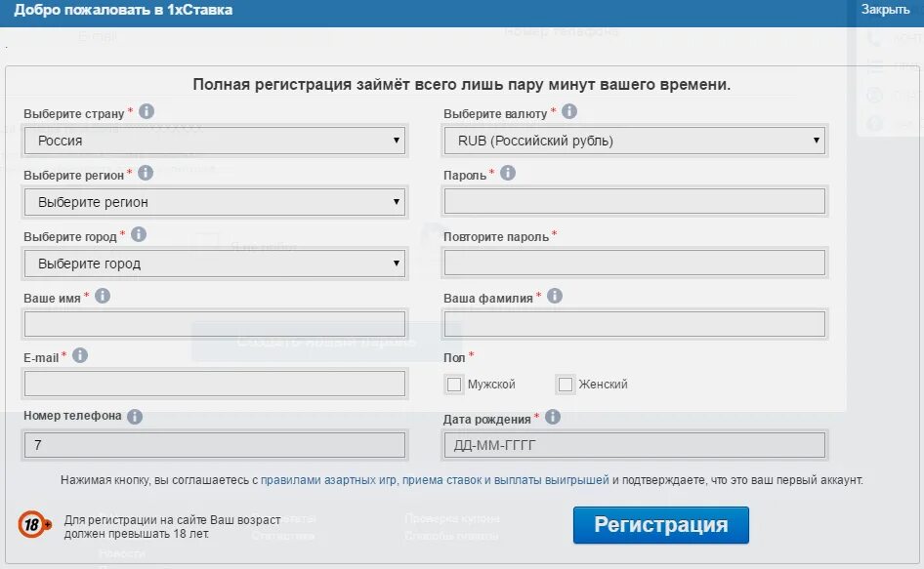Viewport: 924px width, 569px height.
Task: Open the currency dropdown showing RUB
Action: click(x=634, y=141)
